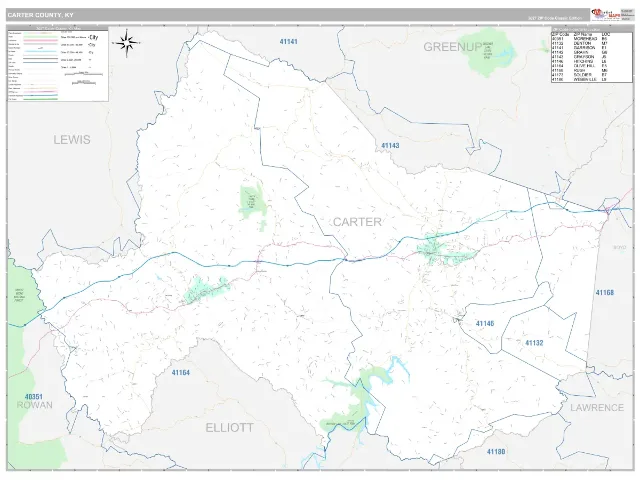The width and height of the screenshot is (640, 480).
Task: Click the teal city area near ZIP 41164
Action: point(207,290)
